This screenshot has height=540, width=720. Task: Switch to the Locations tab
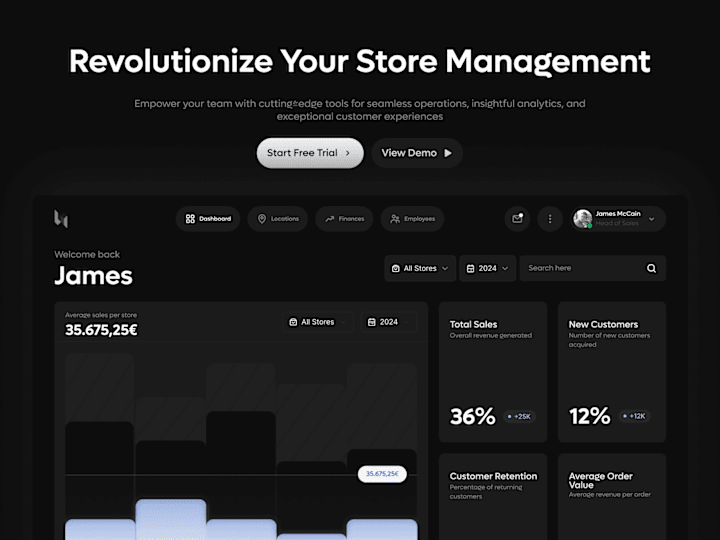pyautogui.click(x=278, y=219)
